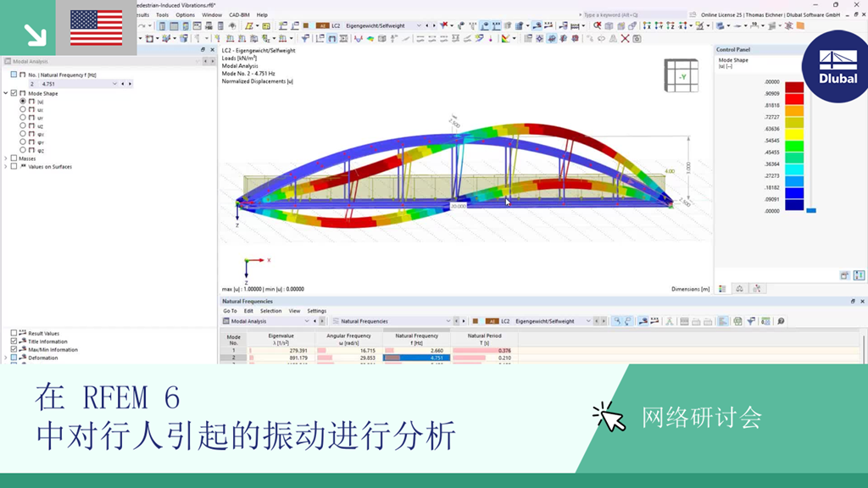Click the yellow parallelogram surface icon
868x488 pixels.
click(x=249, y=25)
